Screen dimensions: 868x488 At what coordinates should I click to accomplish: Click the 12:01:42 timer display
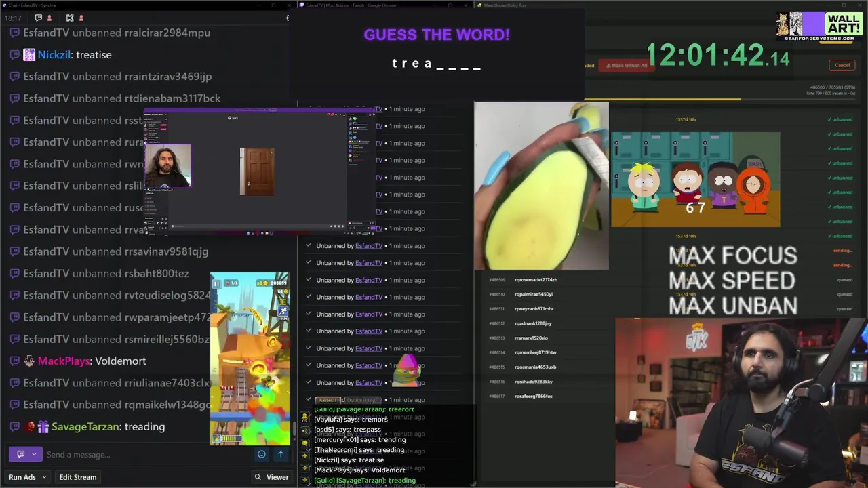pos(717,56)
